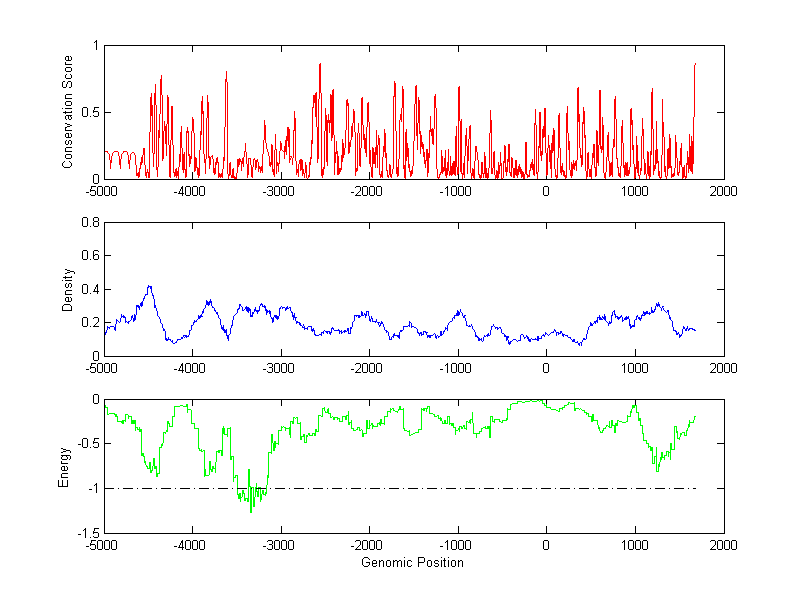Click x-tick "1000" under Energy plot
Screen dimensions: 800x599
pyautogui.click(x=635, y=545)
